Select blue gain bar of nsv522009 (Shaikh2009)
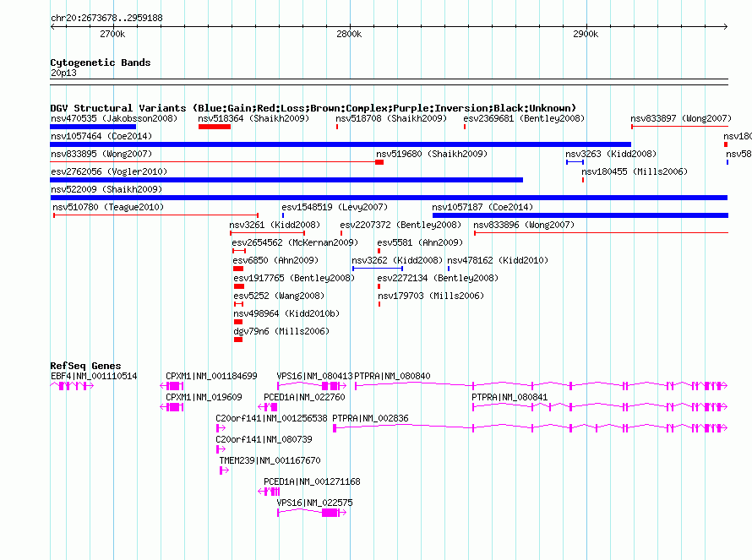The width and height of the screenshot is (752, 560). click(389, 198)
